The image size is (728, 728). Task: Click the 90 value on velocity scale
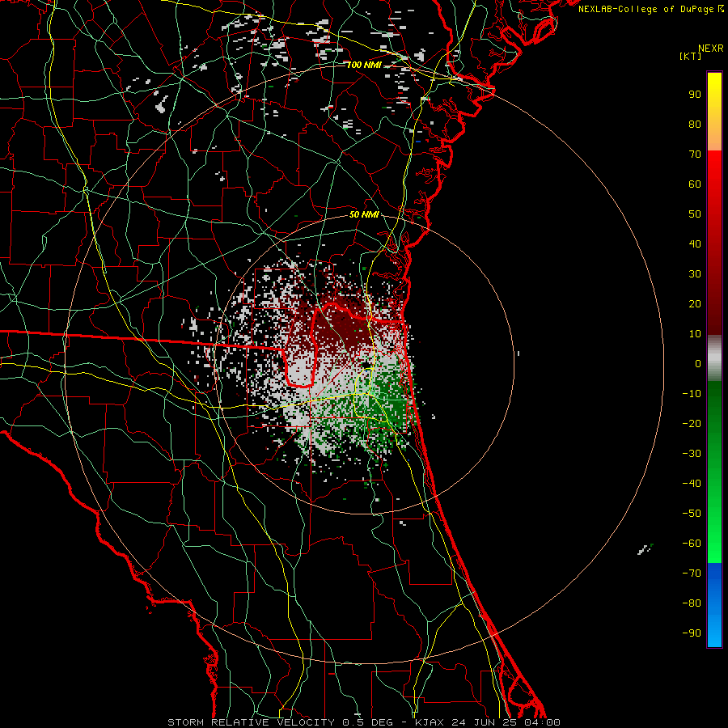[x=695, y=95]
